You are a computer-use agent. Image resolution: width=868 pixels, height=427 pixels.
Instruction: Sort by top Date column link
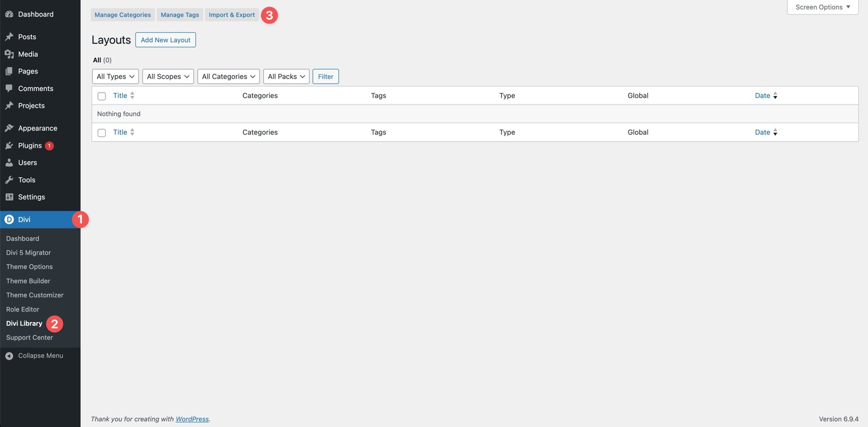pyautogui.click(x=762, y=95)
